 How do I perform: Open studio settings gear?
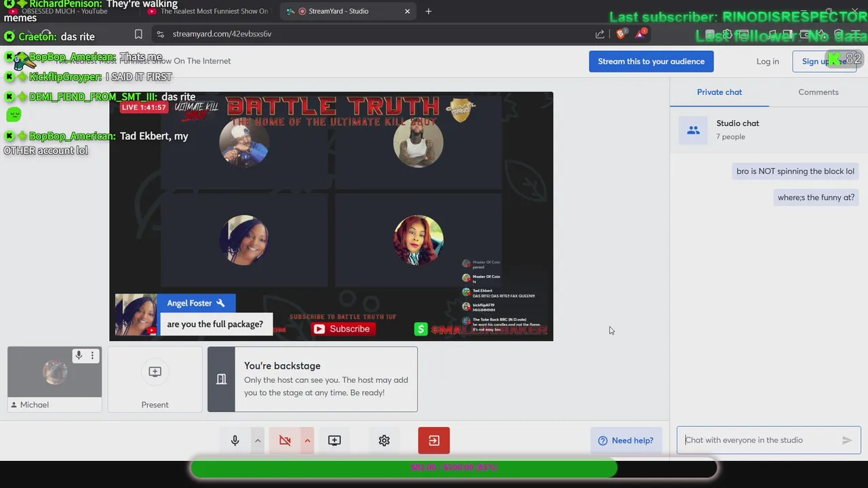[x=384, y=441]
